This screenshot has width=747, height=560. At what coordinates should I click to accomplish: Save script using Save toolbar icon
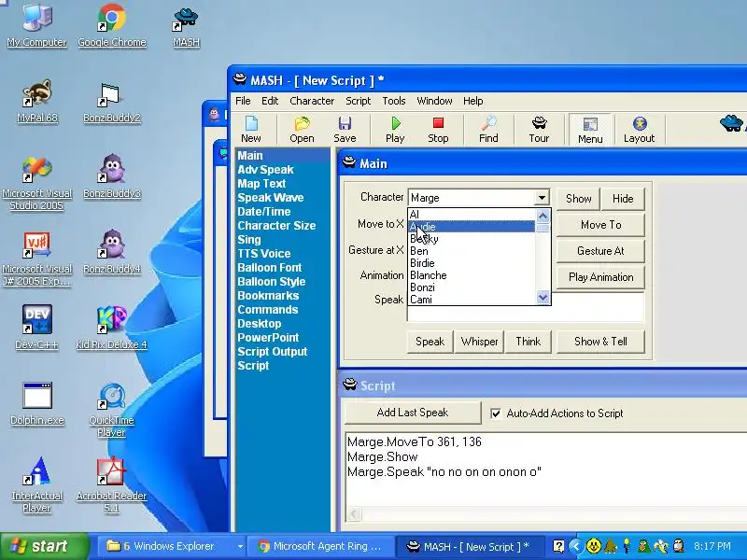[345, 129]
